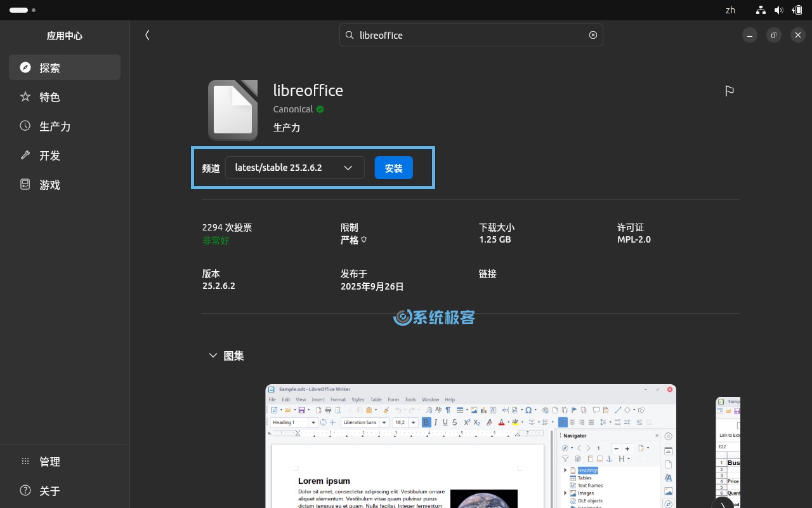This screenshot has height=508, width=812.
Task: Clear the search box with the X icon
Action: pos(593,35)
